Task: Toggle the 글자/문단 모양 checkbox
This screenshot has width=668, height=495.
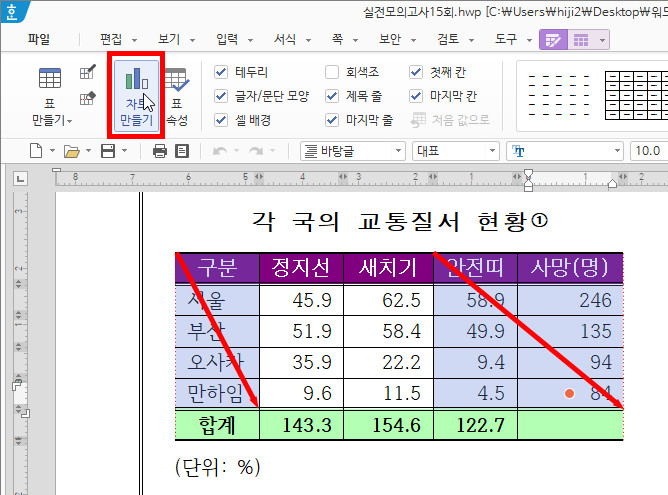Action: 221,96
